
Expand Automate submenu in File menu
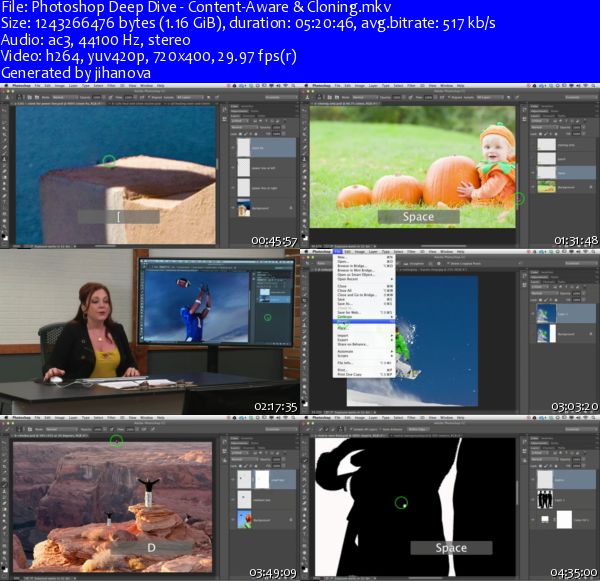coord(364,351)
